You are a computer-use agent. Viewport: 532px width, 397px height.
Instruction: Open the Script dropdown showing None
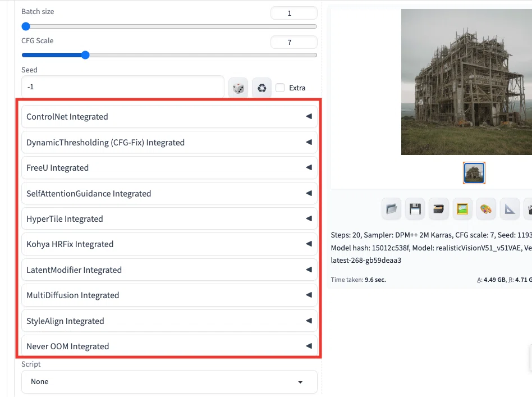169,382
